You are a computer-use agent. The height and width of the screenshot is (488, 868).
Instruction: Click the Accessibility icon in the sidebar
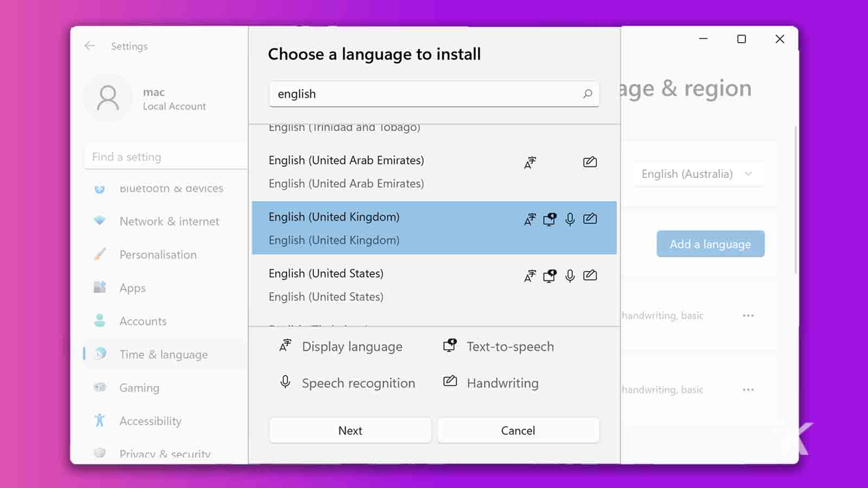click(100, 421)
